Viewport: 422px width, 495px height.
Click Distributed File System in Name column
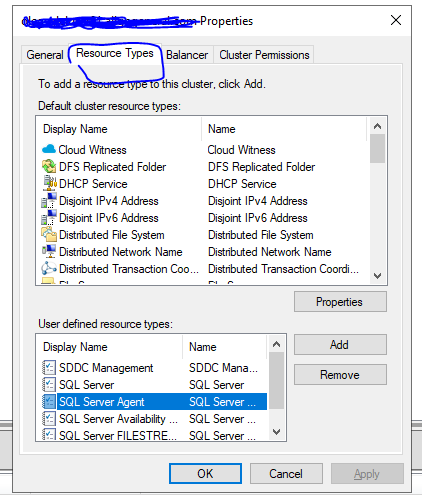[261, 235]
